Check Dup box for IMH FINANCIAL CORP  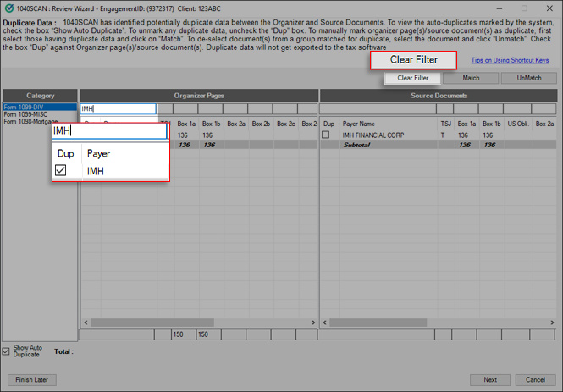click(325, 135)
